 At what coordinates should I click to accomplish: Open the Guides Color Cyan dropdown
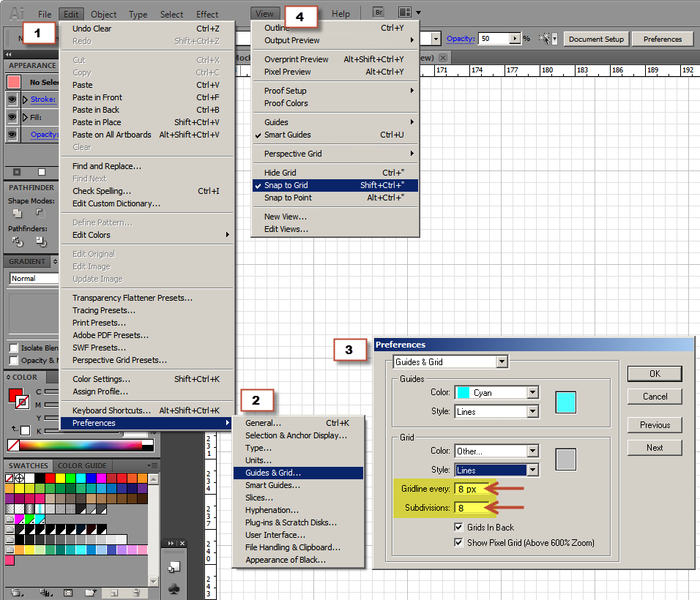click(x=532, y=392)
